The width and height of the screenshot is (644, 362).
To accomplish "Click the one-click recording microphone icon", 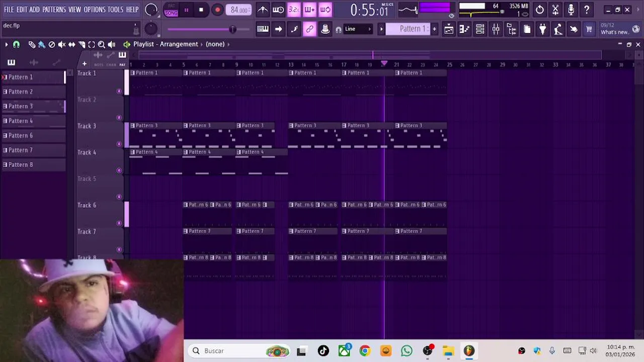I will 571,10.
